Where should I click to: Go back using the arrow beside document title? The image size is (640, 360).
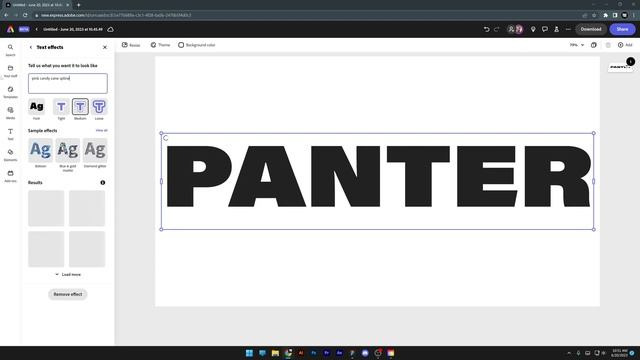36,29
